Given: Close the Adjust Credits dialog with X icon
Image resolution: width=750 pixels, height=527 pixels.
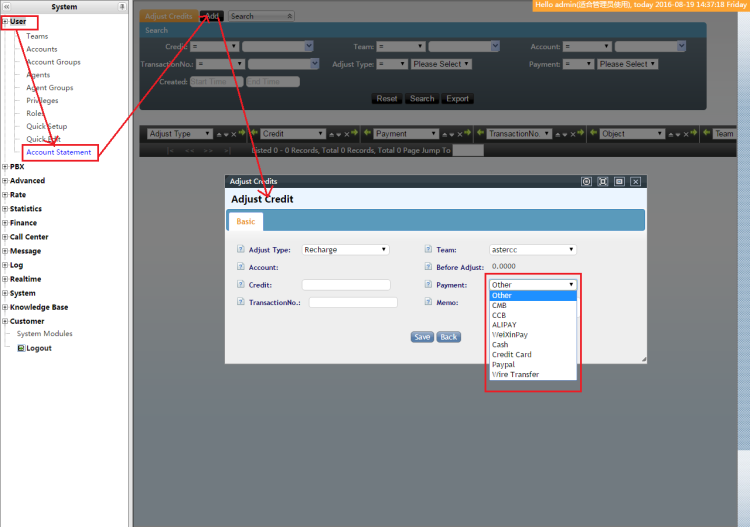Looking at the screenshot, I should tap(636, 181).
